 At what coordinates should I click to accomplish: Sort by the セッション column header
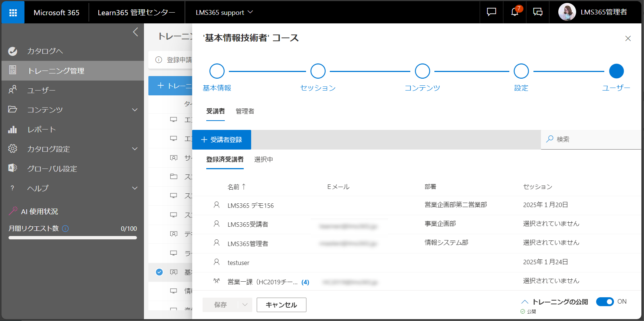pyautogui.click(x=538, y=187)
